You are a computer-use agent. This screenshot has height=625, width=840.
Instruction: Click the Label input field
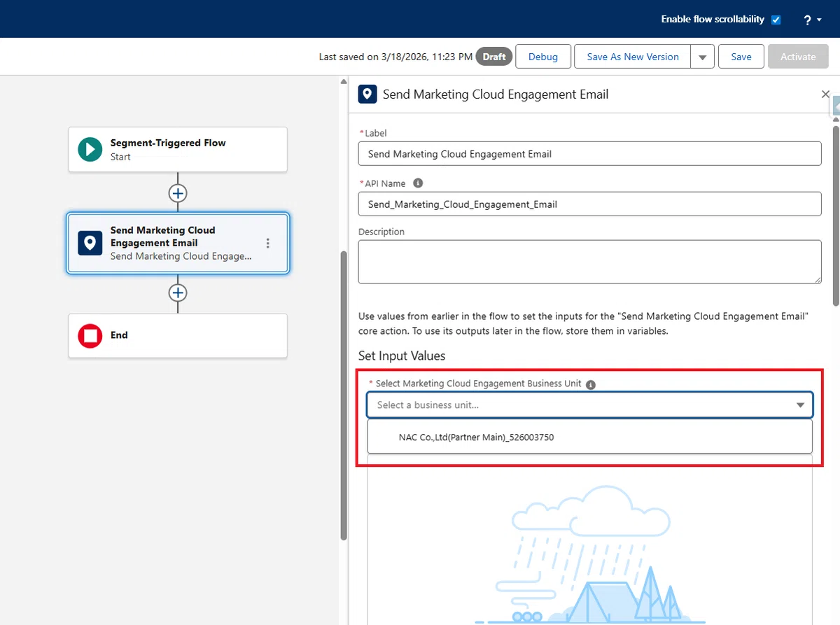(589, 154)
